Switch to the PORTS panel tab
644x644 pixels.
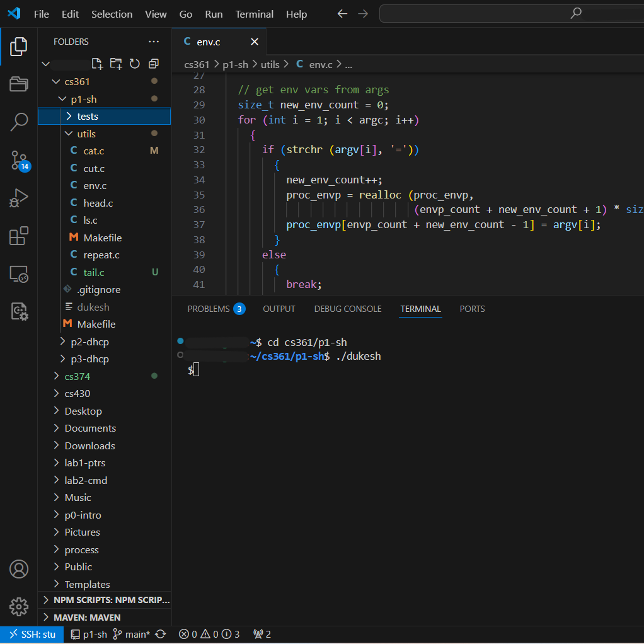coord(472,309)
